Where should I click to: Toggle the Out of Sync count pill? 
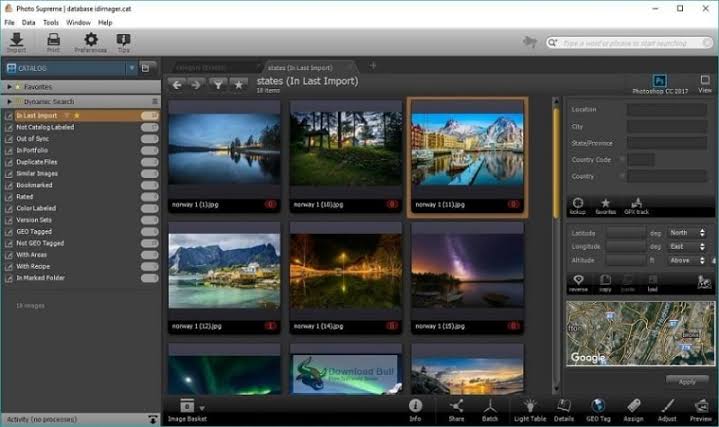[x=149, y=139]
